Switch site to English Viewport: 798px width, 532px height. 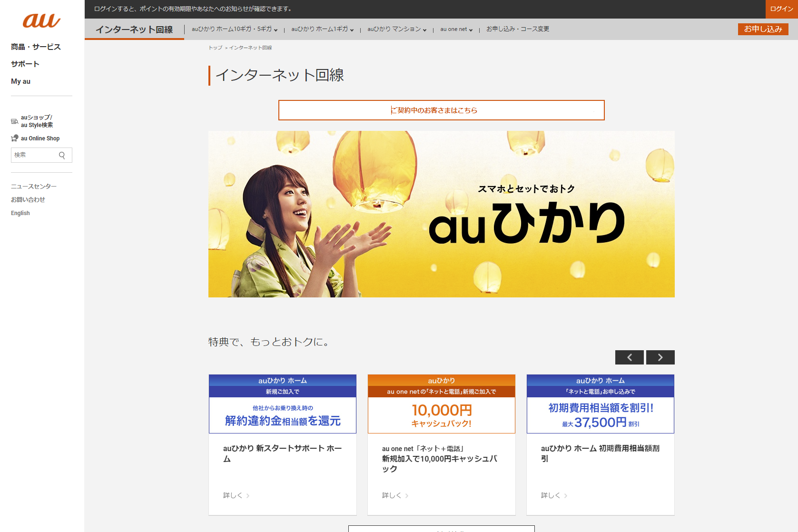20,213
